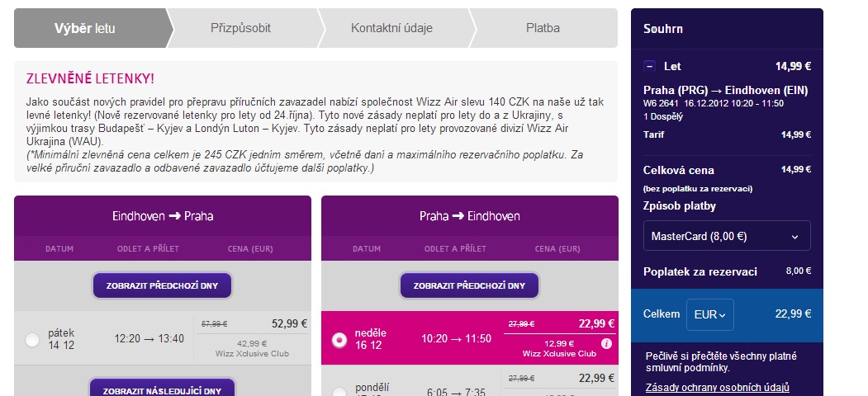Open the MasterCard payment method dropdown

[x=726, y=236]
